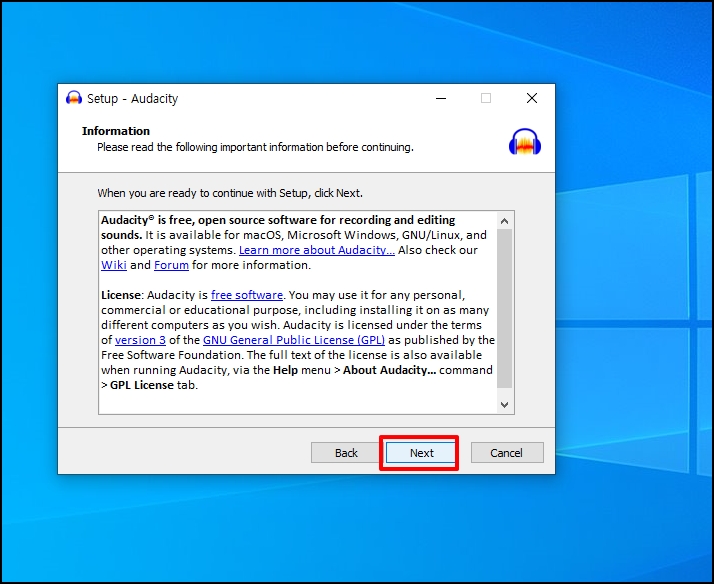
Task: Open the 'Learn more about Audacity...' link
Action: (x=316, y=250)
